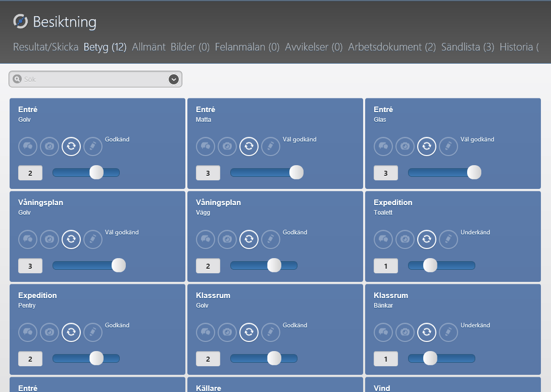
Task: Click refresh icon on Entré Glas card
Action: coord(427,146)
